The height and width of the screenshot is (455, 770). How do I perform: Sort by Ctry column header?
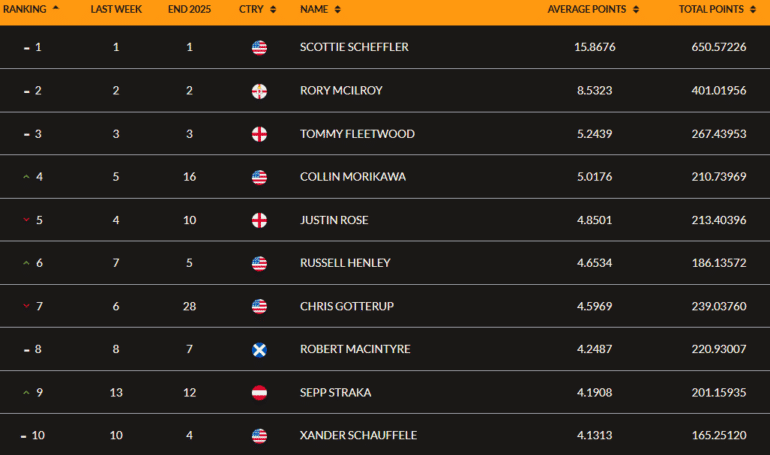tap(255, 9)
